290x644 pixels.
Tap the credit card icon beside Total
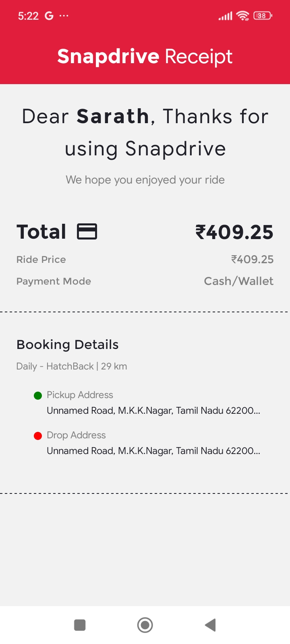tap(87, 231)
